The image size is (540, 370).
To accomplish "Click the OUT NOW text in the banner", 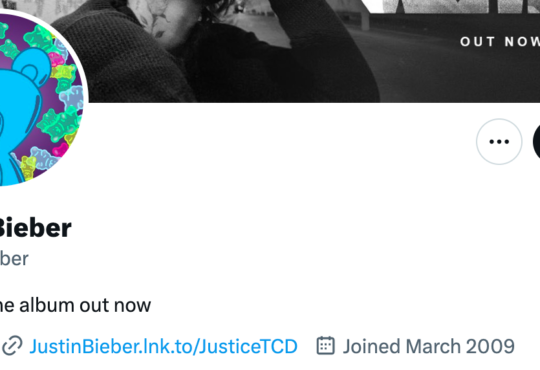I will pyautogui.click(x=500, y=42).
